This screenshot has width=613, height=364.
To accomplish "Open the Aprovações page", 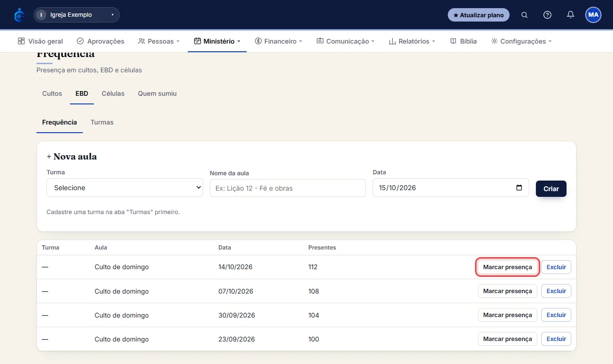I will pos(101,41).
